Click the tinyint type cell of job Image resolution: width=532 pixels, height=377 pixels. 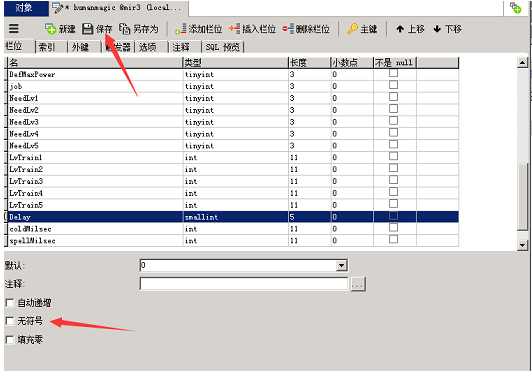click(x=235, y=86)
